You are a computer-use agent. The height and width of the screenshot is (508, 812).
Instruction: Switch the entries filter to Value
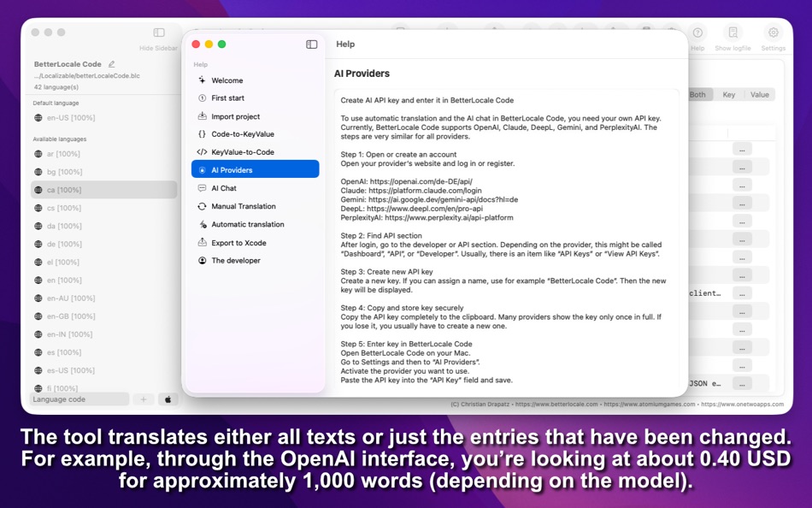(x=759, y=94)
